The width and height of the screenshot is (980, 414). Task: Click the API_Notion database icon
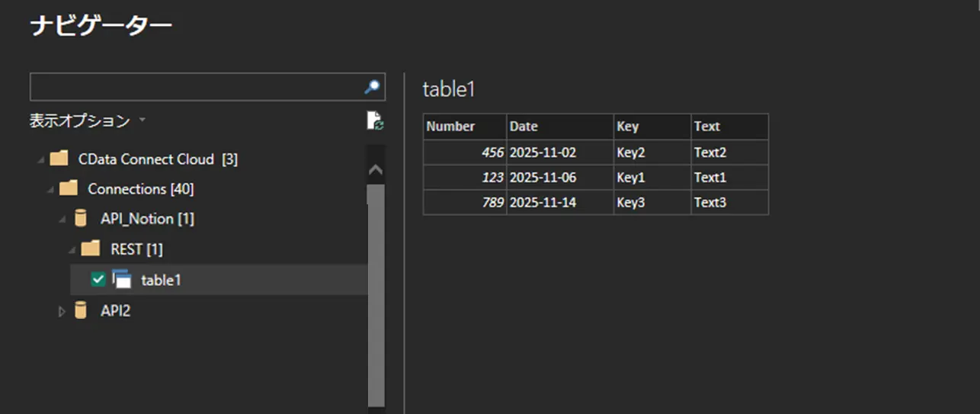[80, 219]
